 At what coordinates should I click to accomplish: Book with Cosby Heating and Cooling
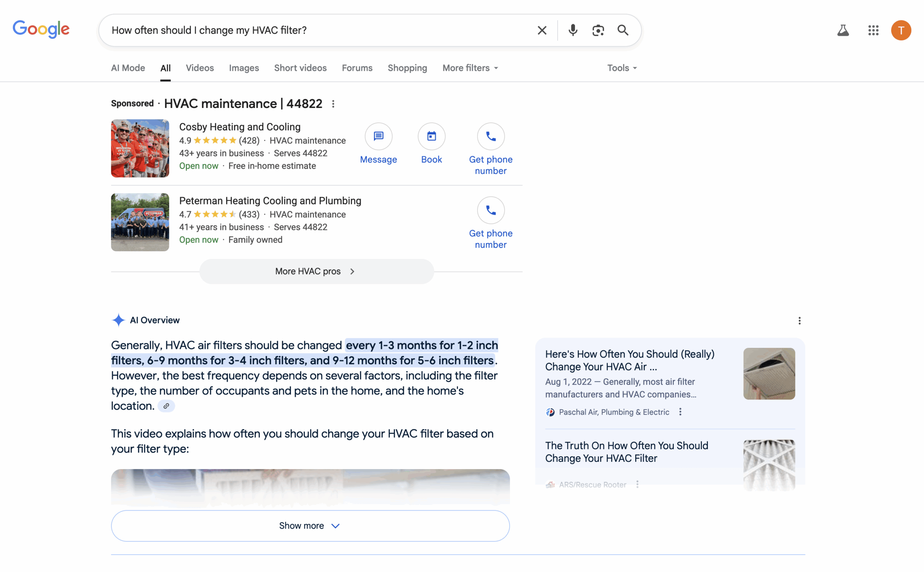click(431, 144)
